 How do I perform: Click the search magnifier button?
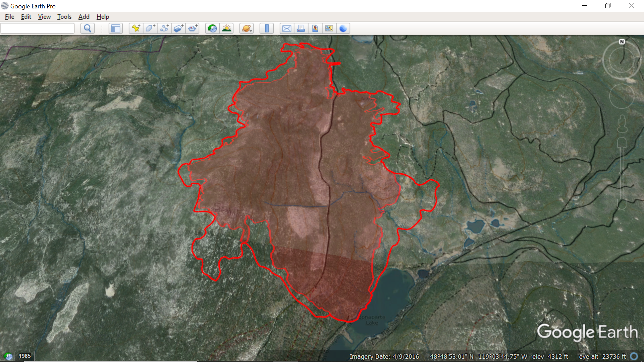click(88, 28)
